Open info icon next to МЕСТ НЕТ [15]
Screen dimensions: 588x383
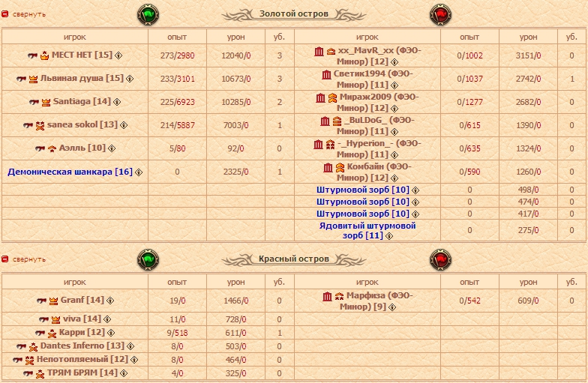118,55
